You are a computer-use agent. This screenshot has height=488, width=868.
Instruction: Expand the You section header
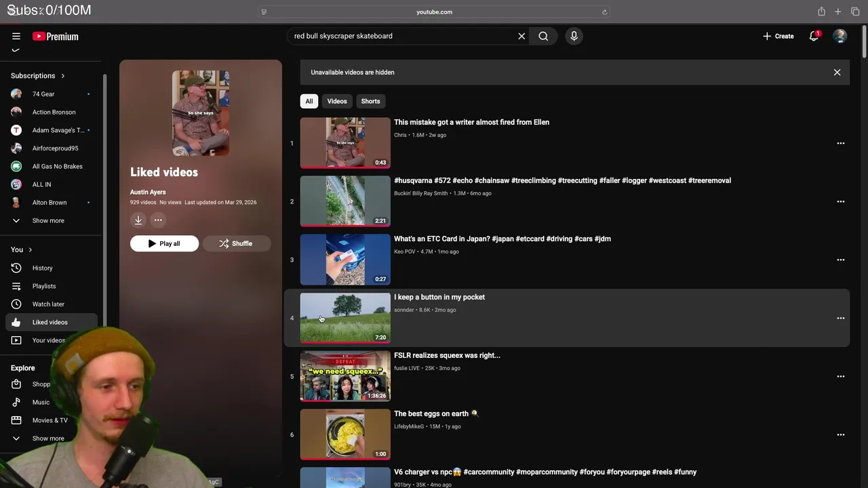[x=22, y=249]
